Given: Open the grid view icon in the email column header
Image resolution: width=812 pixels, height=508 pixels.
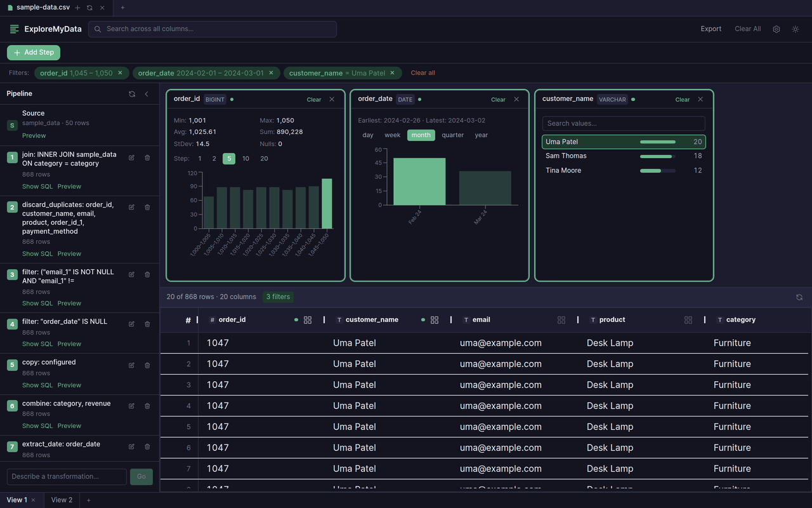Looking at the screenshot, I should pos(561,319).
